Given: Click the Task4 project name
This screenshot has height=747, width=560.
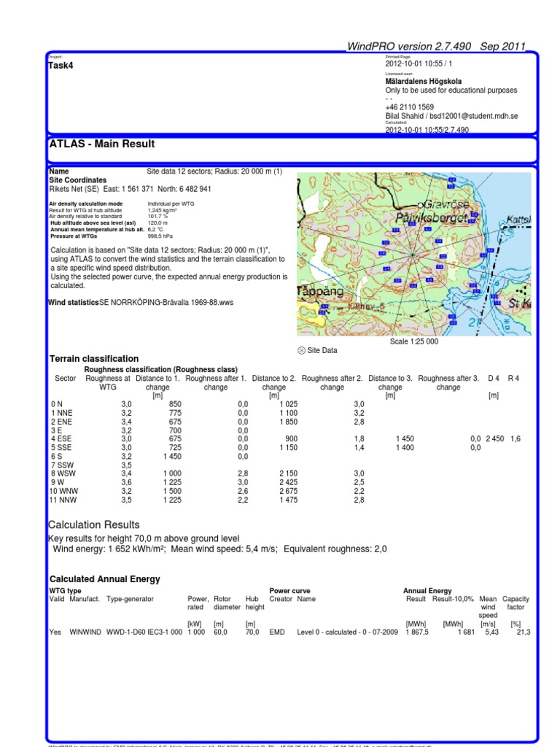Looking at the screenshot, I should tap(61, 66).
